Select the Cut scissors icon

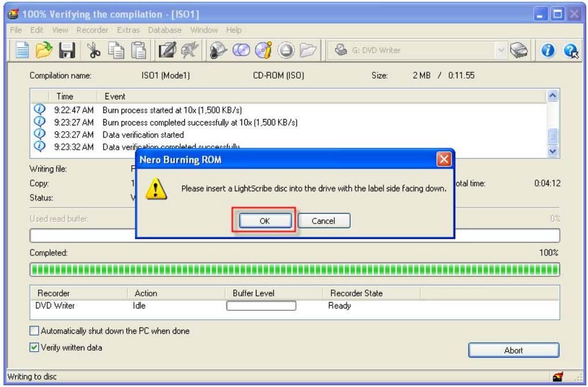coord(94,50)
